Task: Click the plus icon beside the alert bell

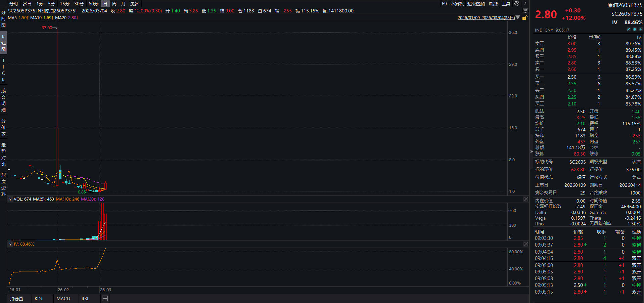Action: coord(640,30)
